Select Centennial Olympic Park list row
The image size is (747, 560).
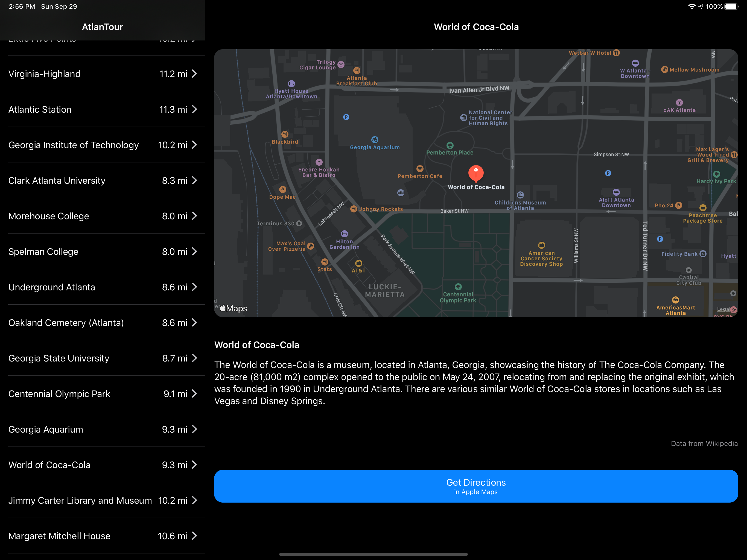pos(103,393)
